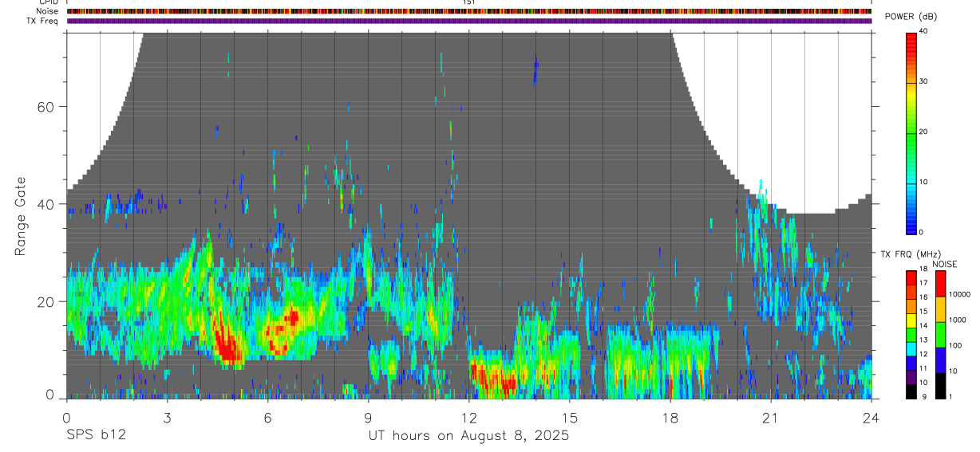The height and width of the screenshot is (452, 980).
Task: Click the purple TX Freq strip above the plot
Action: coord(469,21)
